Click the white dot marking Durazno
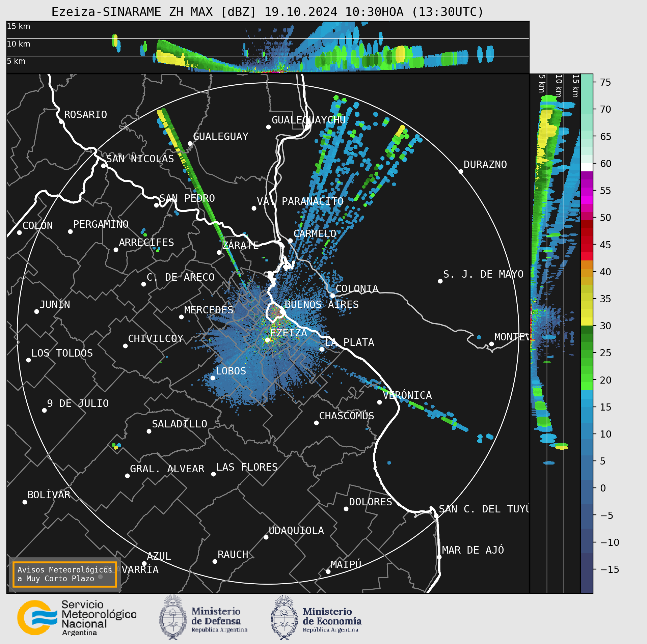The height and width of the screenshot is (644, 647). (x=461, y=171)
